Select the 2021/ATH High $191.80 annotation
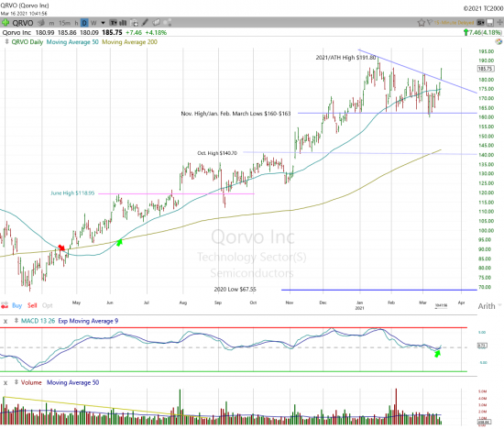The width and height of the screenshot is (504, 429). [345, 58]
